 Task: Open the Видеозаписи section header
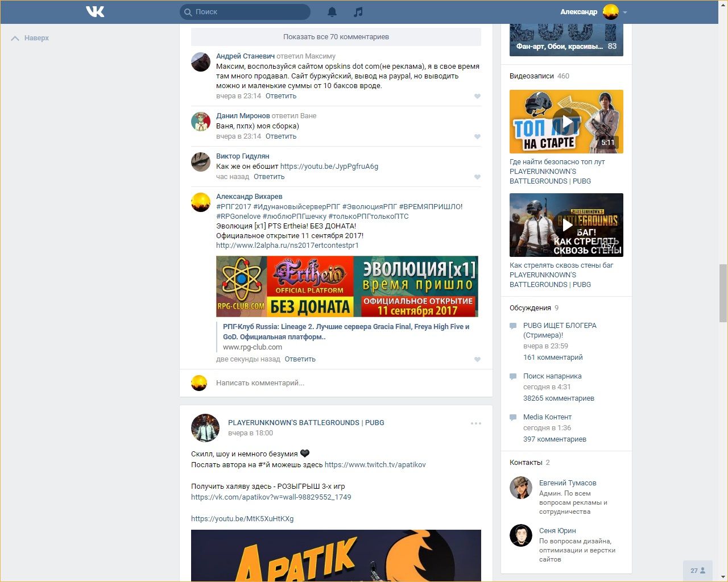tap(539, 76)
